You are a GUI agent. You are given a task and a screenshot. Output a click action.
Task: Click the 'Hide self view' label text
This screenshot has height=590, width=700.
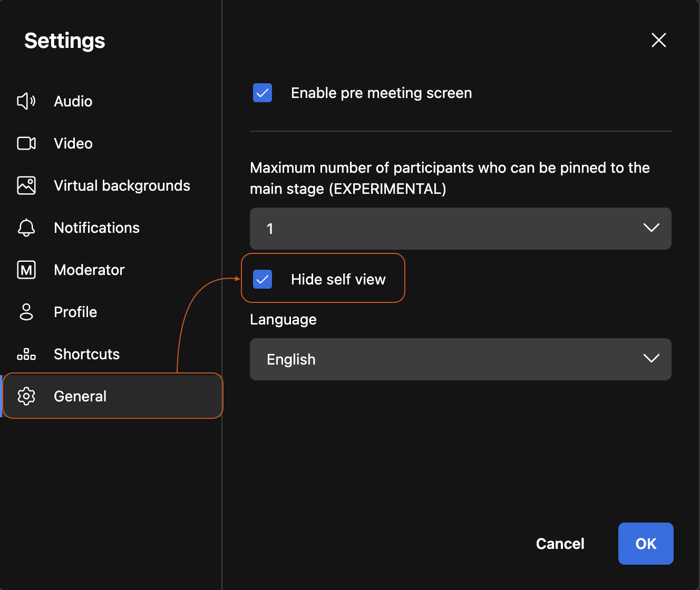tap(338, 279)
